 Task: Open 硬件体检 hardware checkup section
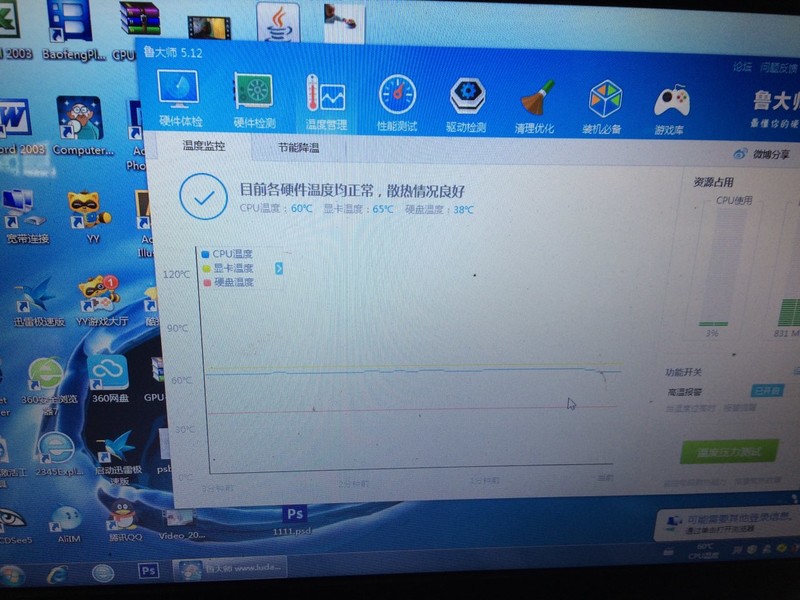[179, 98]
